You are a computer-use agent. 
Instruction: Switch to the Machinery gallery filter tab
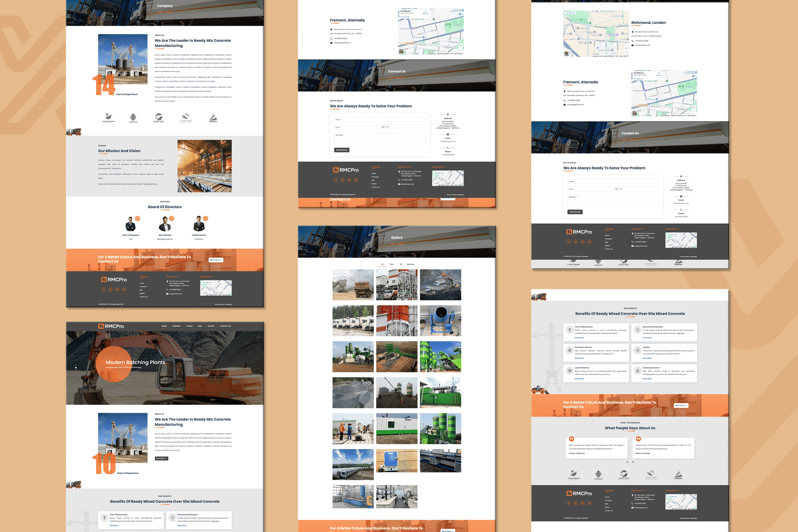tap(411, 264)
